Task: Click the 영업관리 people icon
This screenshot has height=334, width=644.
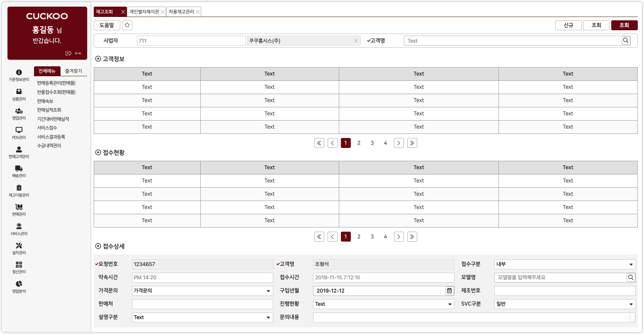Action: pyautogui.click(x=19, y=110)
